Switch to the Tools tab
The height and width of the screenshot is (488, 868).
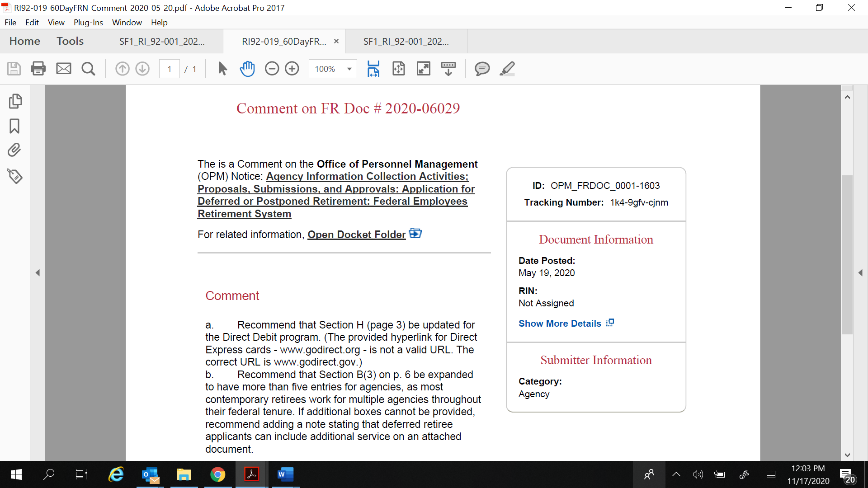[70, 41]
